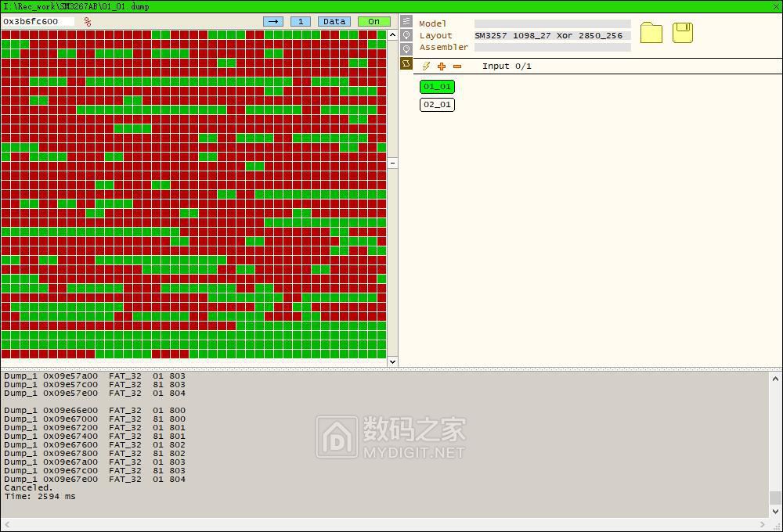Screen dimensions: 783x532
Task: Select log line Dump_1 0x09e67400
Action: point(95,436)
